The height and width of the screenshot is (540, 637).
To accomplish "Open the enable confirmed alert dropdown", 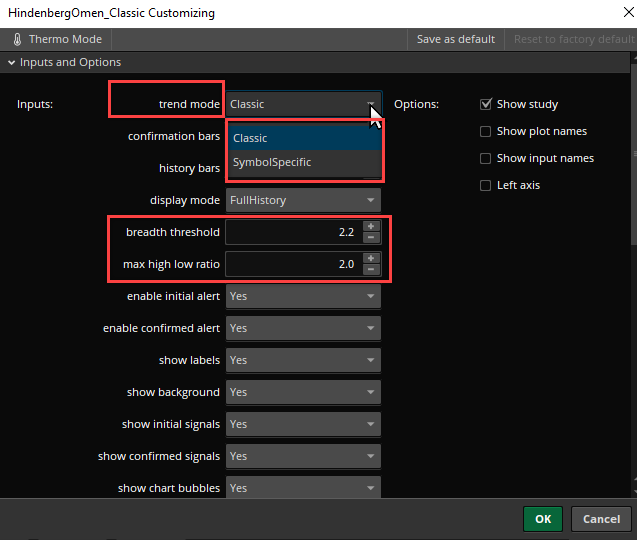I will click(x=303, y=328).
